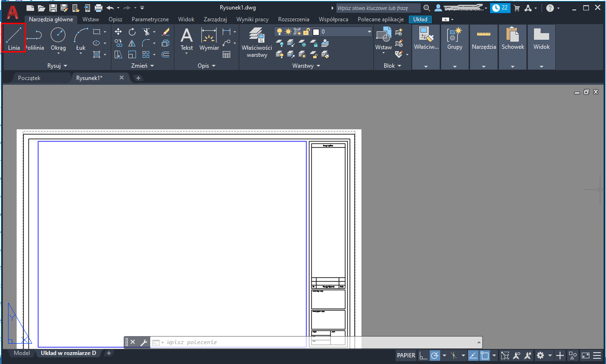
Task: Expand the Opis panel
Action: pos(207,66)
